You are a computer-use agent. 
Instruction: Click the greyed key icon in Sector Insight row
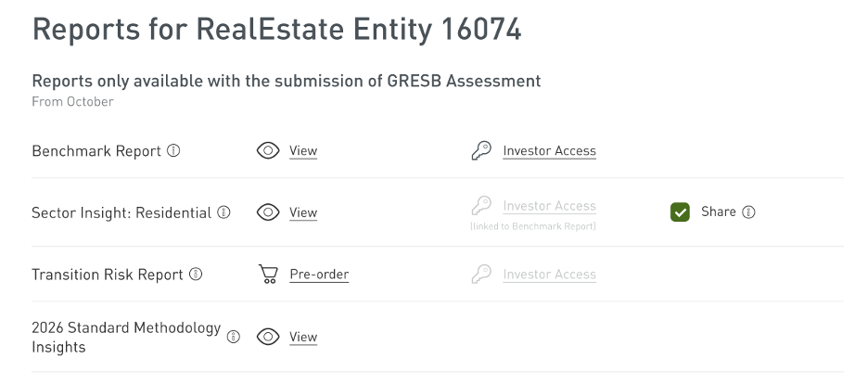(481, 206)
